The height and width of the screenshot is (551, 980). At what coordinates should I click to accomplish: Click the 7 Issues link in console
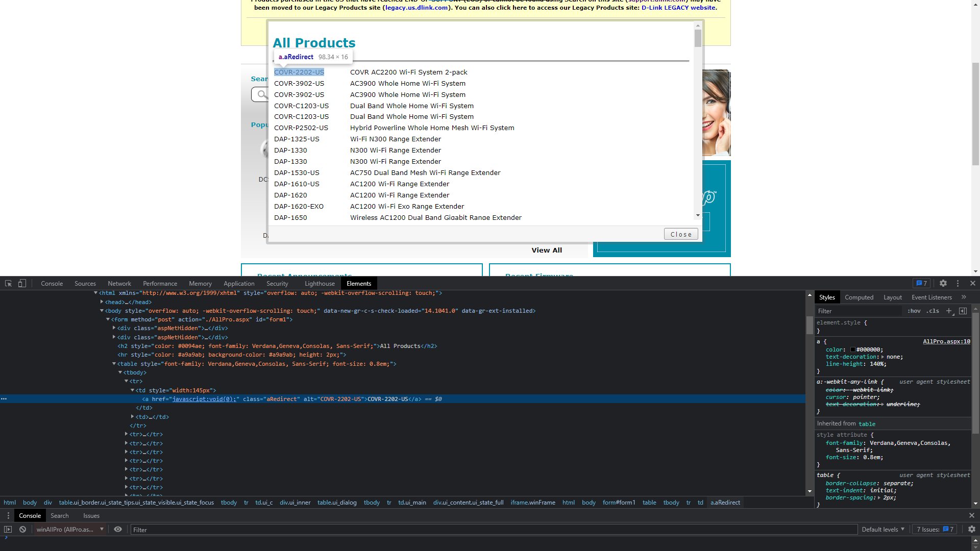point(935,530)
